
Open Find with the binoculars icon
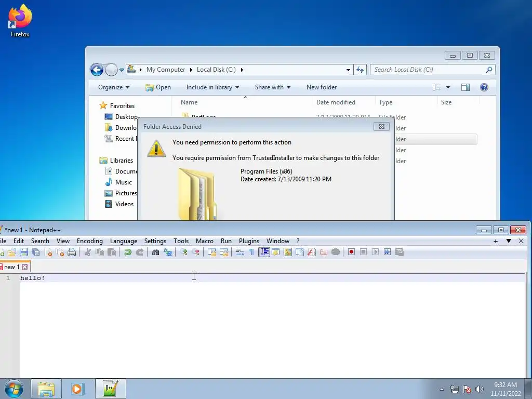(155, 252)
